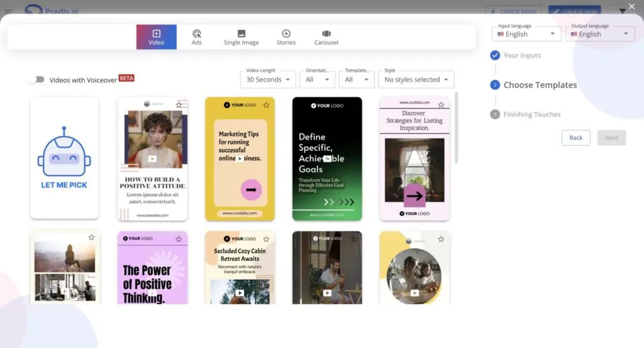Open the Video Length dropdown

pos(268,79)
